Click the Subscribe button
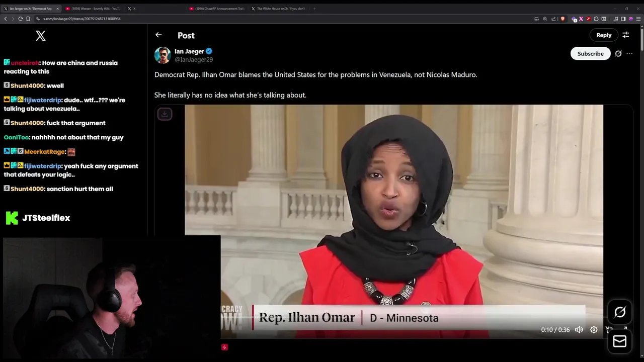Viewport: 644px width, 362px height. pyautogui.click(x=590, y=54)
